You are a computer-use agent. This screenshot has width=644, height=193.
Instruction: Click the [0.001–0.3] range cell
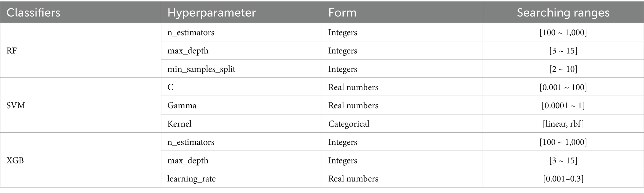click(563, 179)
